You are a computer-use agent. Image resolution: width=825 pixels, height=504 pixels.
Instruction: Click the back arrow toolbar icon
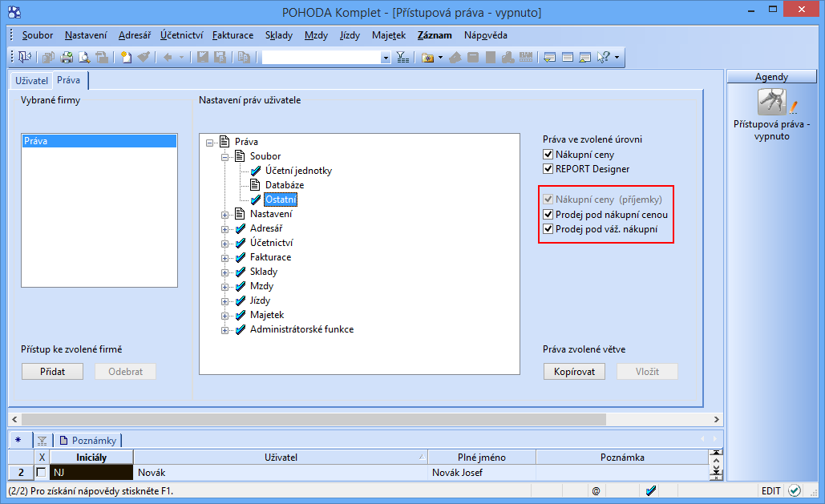[x=168, y=57]
